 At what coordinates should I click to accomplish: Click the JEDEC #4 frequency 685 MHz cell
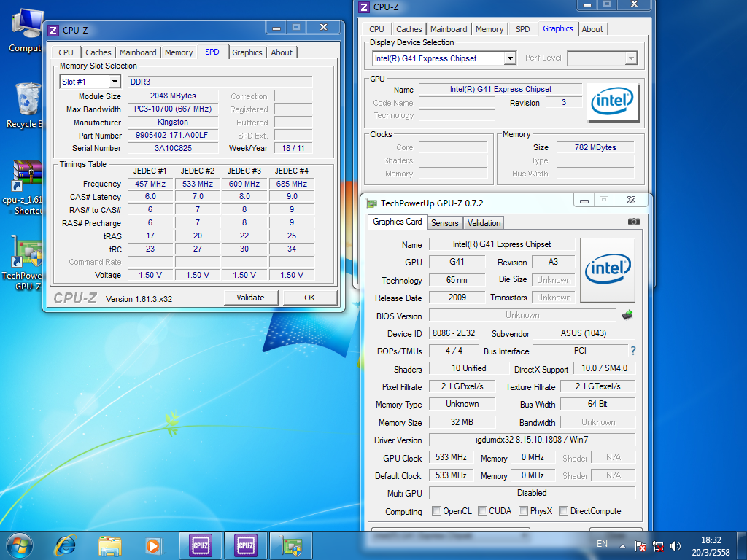(x=292, y=184)
